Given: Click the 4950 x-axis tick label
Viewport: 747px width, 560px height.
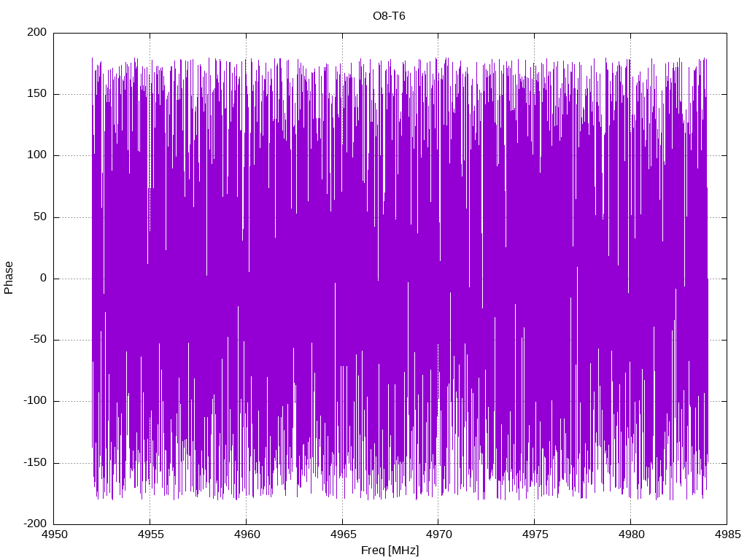Looking at the screenshot, I should click(54, 534).
